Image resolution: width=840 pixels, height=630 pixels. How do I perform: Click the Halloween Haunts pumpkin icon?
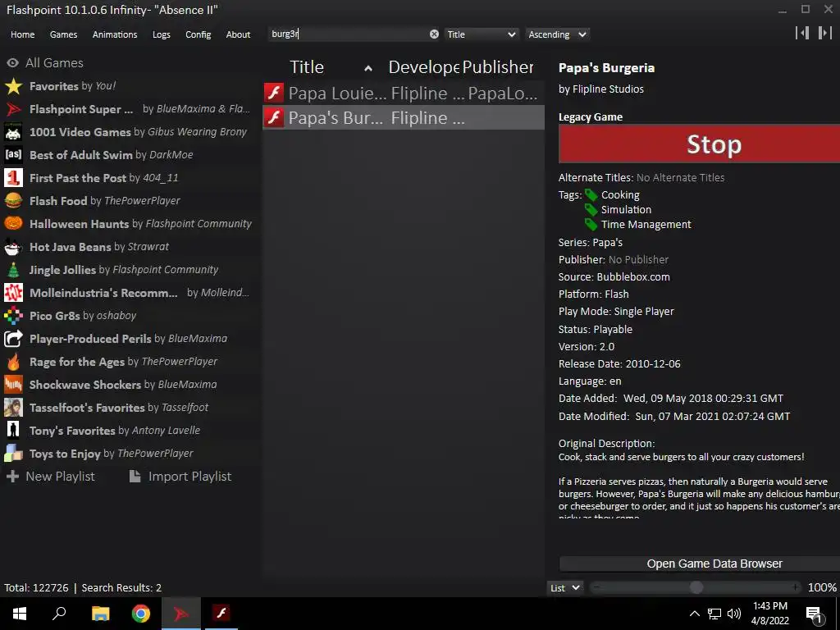13,224
